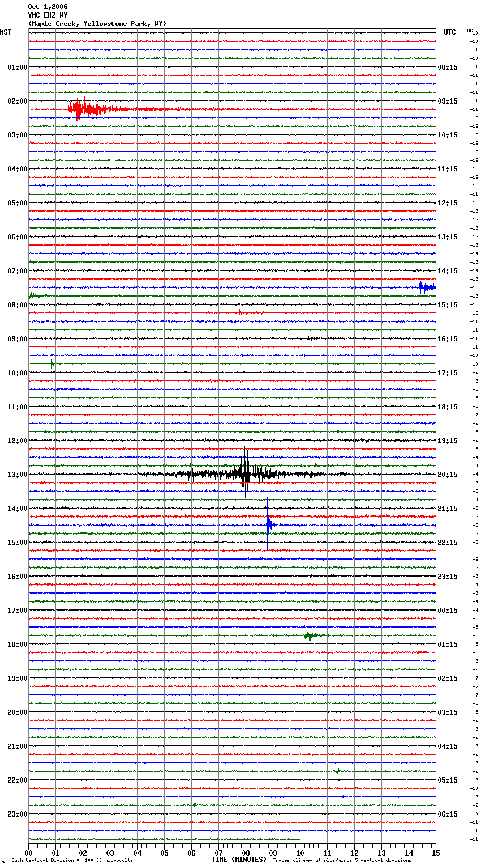Click the "Each Vertical Division = 100.00 microvolts" note
Screen dimensions: 481x868
[72, 861]
